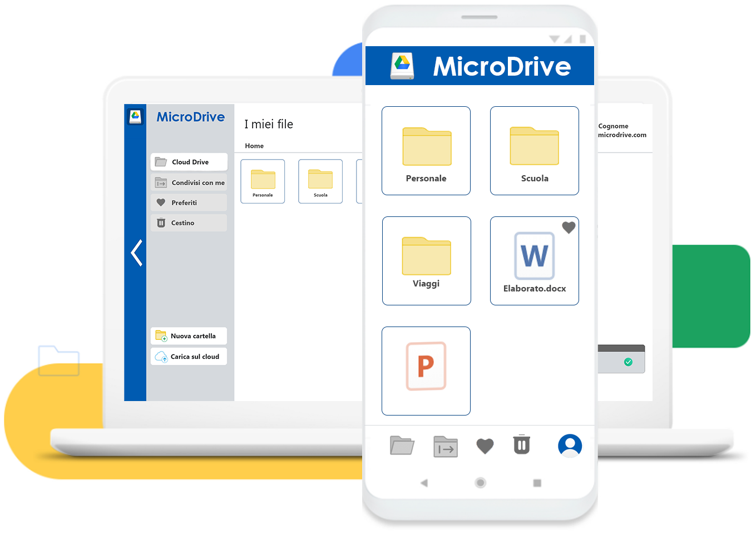Open the Viaggi folder on phone
The width and height of the screenshot is (756, 534).
427,261
